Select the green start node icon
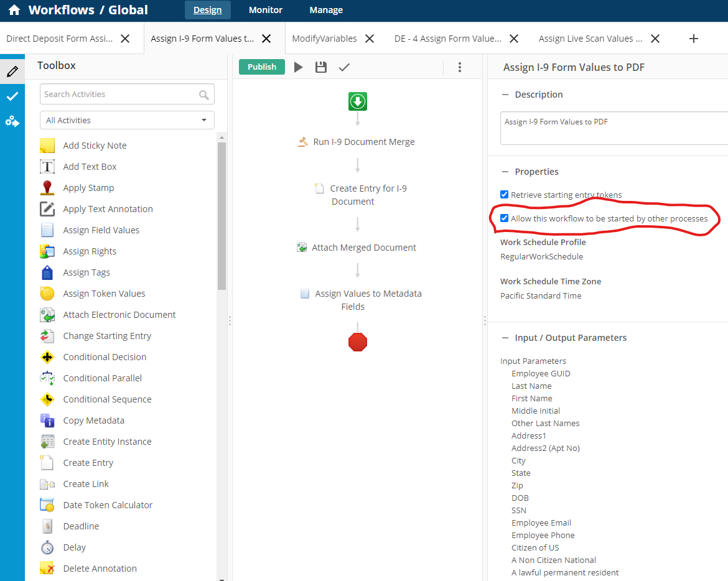Image resolution: width=728 pixels, height=581 pixels. pyautogui.click(x=358, y=101)
